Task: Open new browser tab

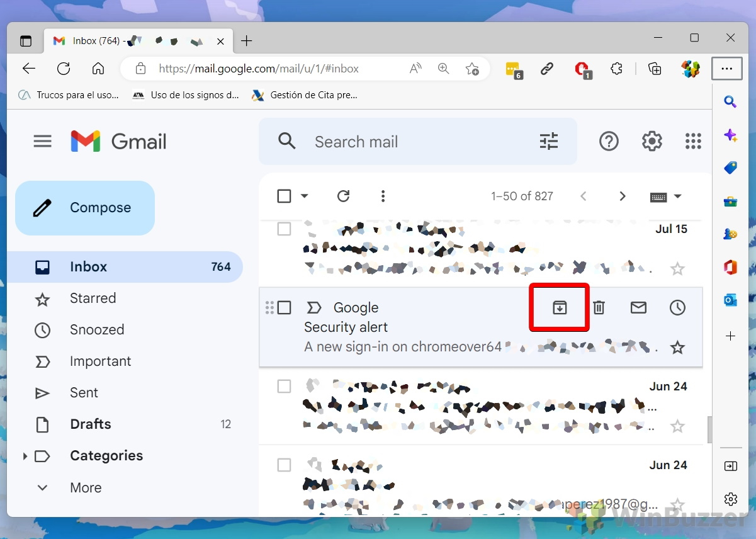Action: (x=247, y=41)
